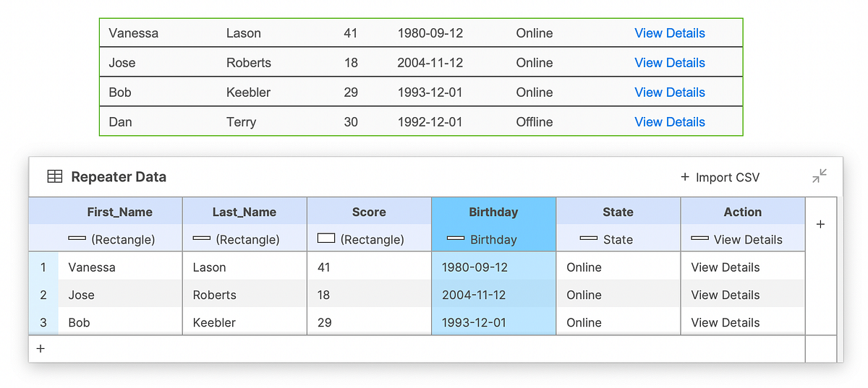Click 2004-11-12 in the preview table
This screenshot has width=868, height=388.
pos(430,63)
